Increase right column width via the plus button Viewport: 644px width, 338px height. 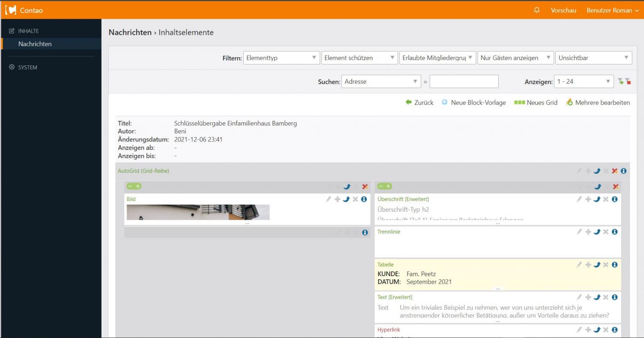point(388,186)
